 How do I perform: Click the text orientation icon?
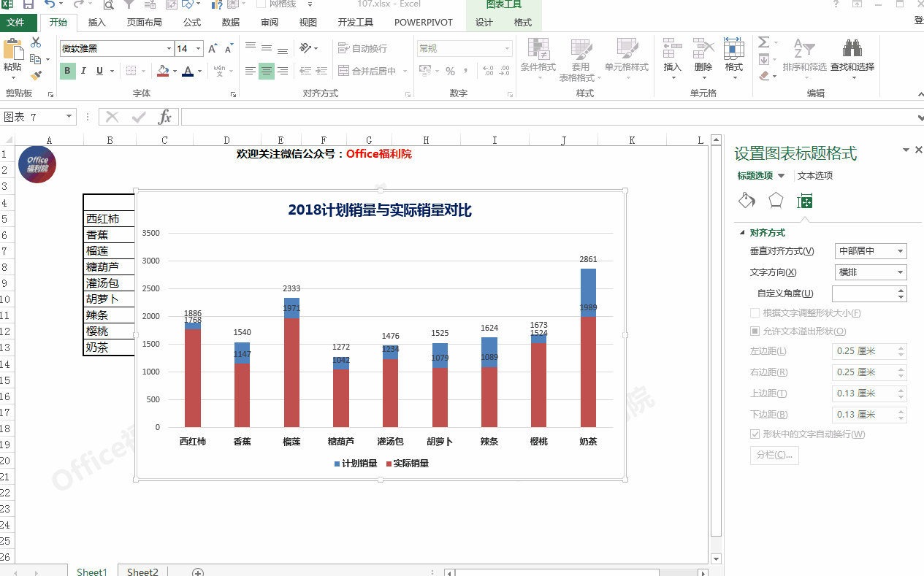306,48
